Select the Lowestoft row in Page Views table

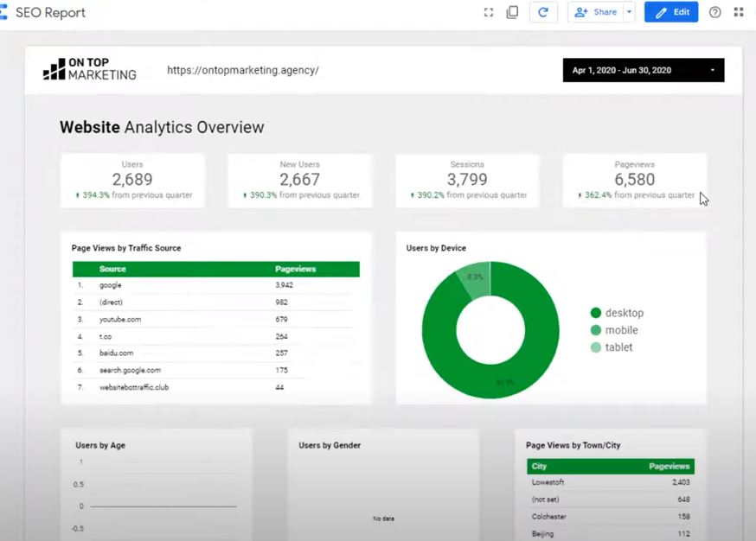610,482
